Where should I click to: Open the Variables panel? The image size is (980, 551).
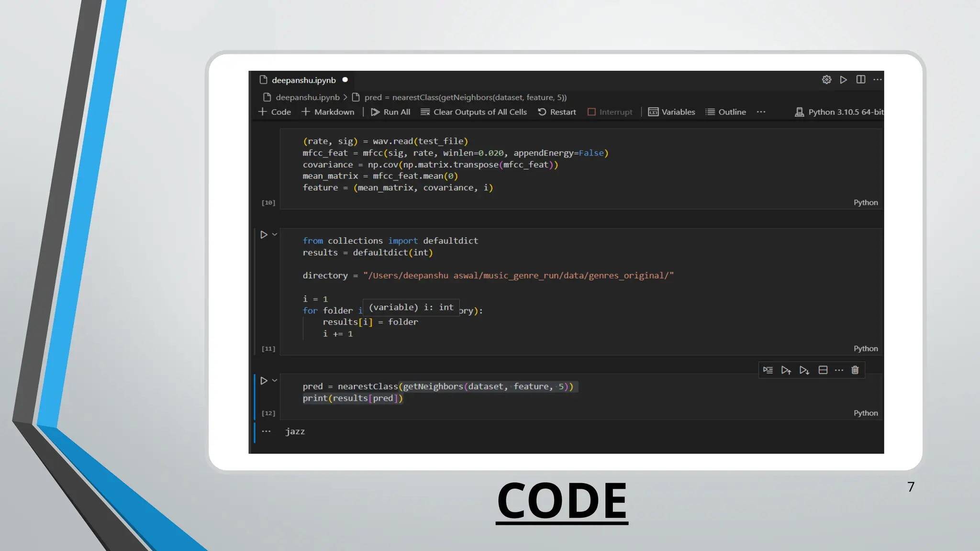tap(672, 112)
